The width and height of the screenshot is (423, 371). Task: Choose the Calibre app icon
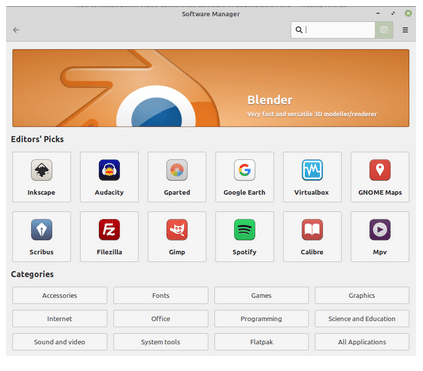pyautogui.click(x=312, y=230)
